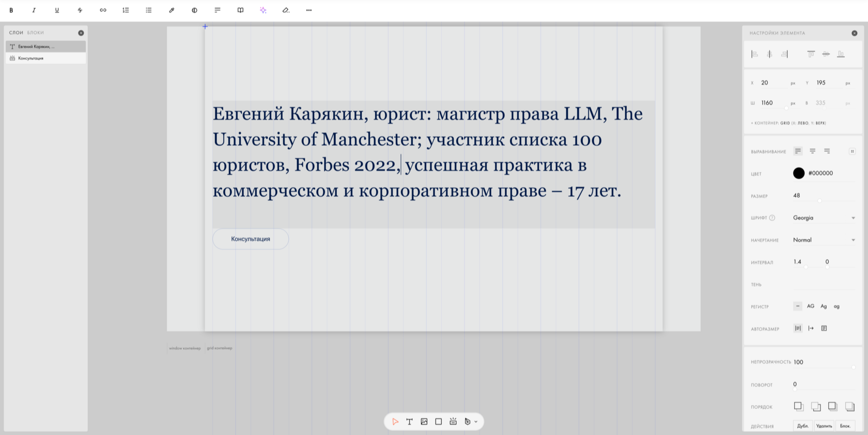Align element to the left edge
This screenshot has height=435, width=868.
[754, 54]
